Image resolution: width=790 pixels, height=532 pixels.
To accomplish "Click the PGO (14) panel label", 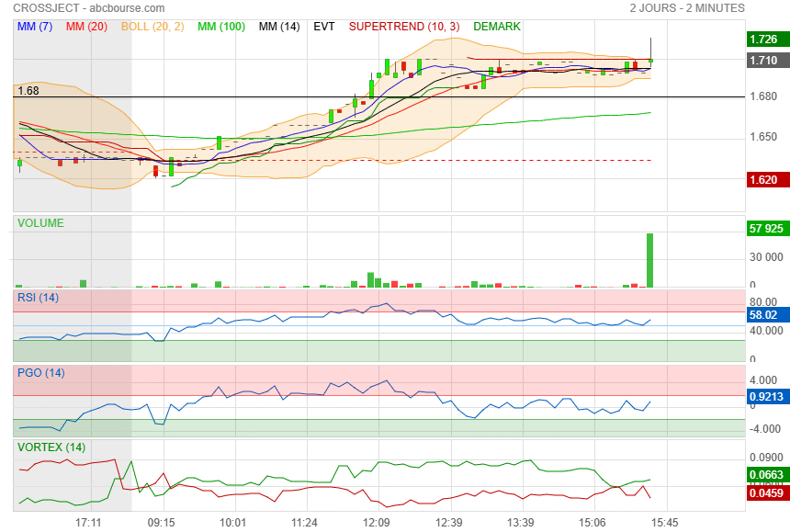I will (41, 373).
